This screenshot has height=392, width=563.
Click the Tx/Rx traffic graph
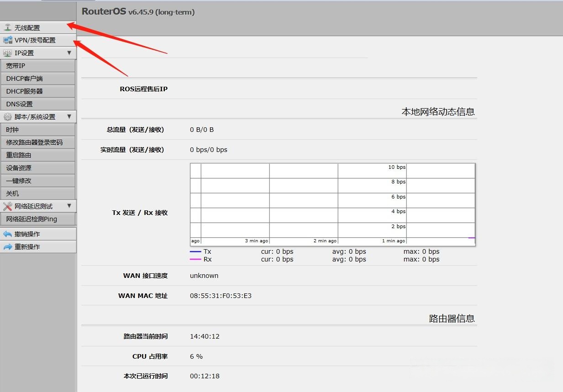point(332,204)
